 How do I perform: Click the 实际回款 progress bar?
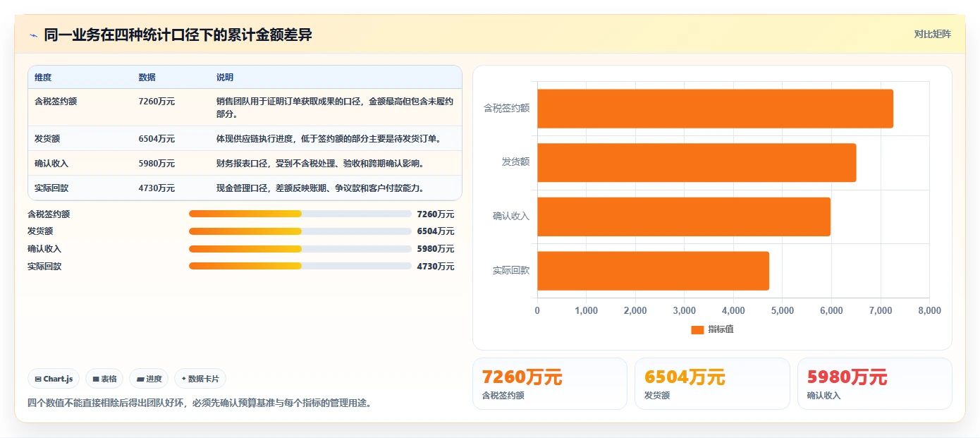pos(300,266)
